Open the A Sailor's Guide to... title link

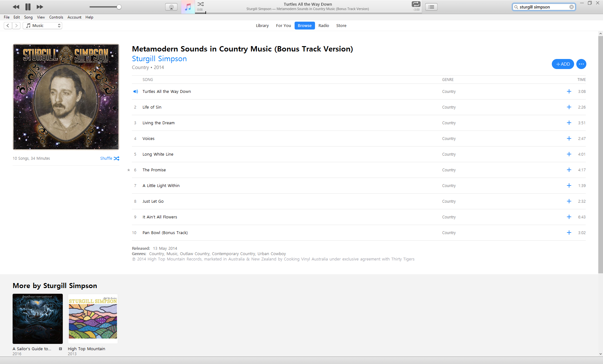tap(32, 349)
